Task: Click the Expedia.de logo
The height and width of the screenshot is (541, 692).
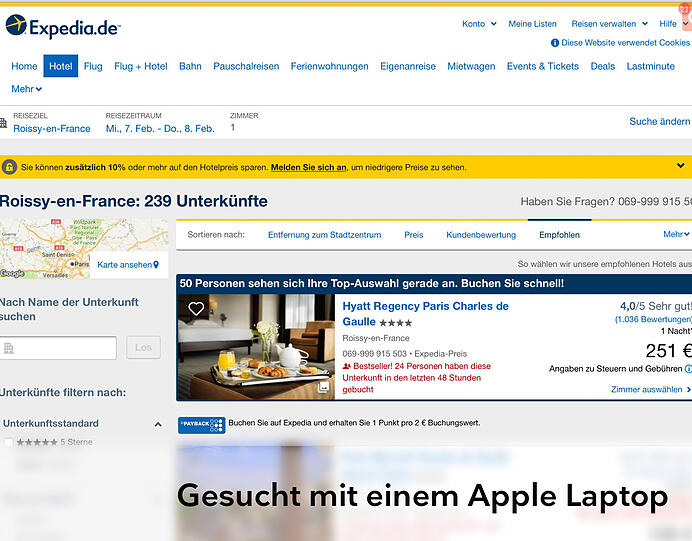Action: (x=63, y=26)
